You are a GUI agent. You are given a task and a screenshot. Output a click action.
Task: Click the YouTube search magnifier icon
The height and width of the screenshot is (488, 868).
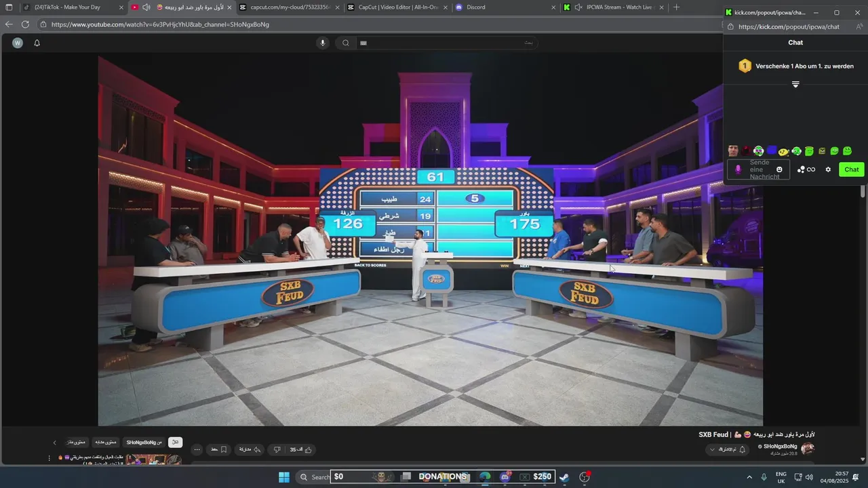[346, 43]
